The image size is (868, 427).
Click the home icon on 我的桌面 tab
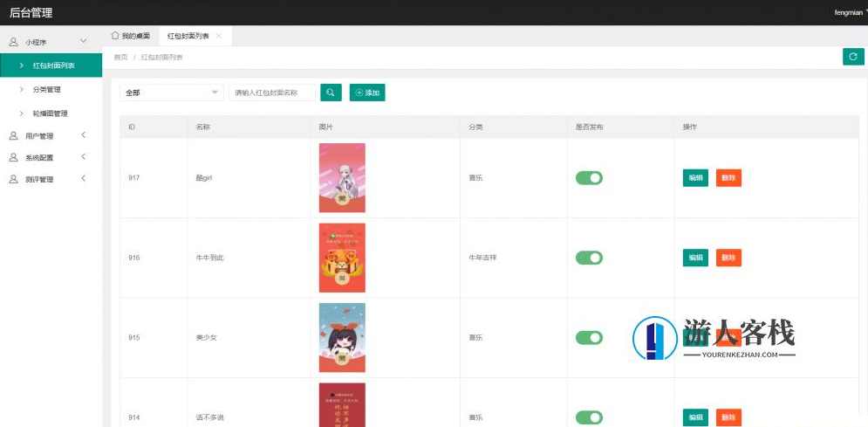[x=115, y=36]
